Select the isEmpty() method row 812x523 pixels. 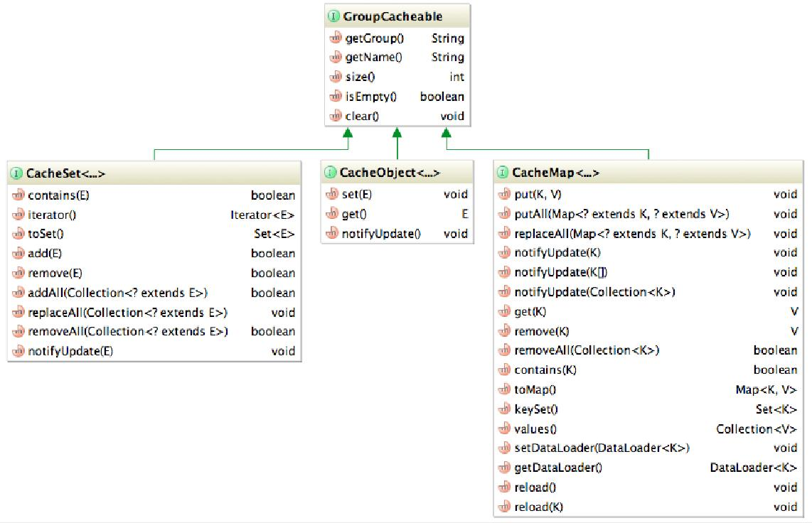tap(370, 97)
